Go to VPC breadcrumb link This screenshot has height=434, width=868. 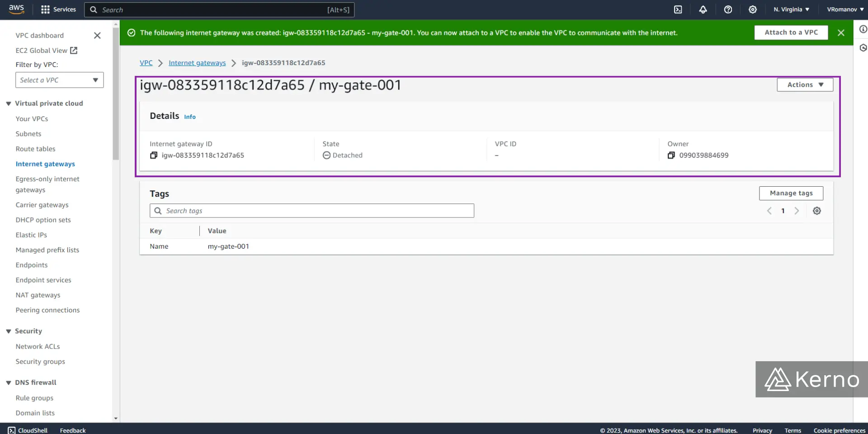point(146,63)
